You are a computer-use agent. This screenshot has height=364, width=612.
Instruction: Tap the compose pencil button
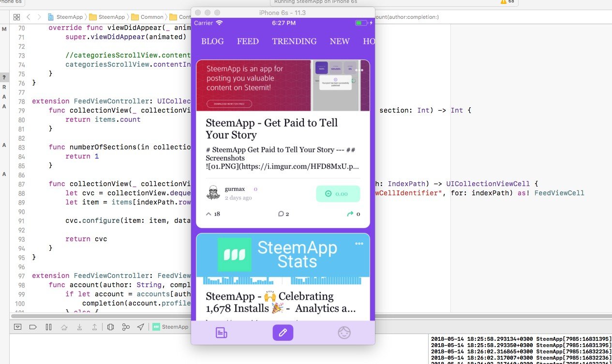(x=283, y=333)
